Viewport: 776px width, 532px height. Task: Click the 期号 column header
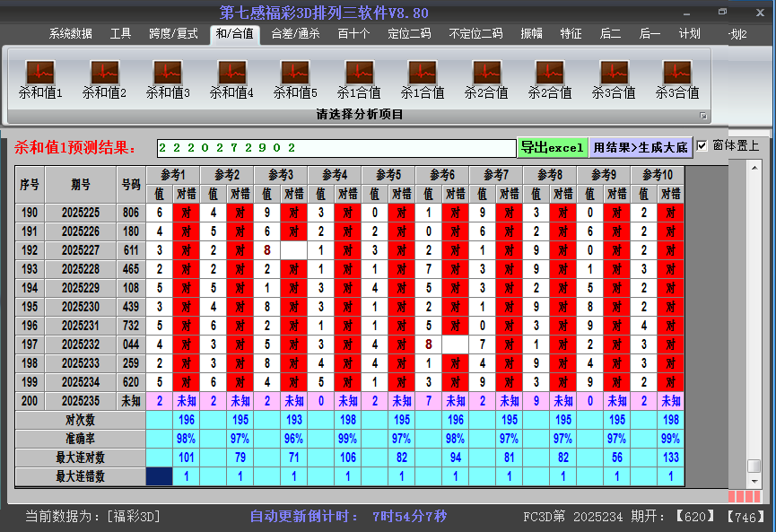click(x=81, y=185)
